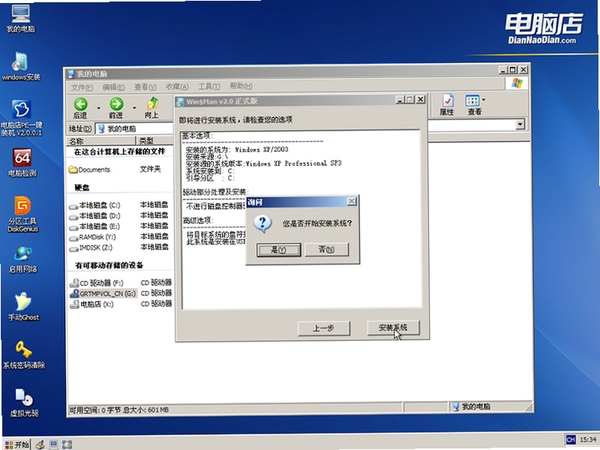This screenshot has height=450, width=600.
Task: Select 本地磁盘 (E:) drive
Action: pos(95,227)
